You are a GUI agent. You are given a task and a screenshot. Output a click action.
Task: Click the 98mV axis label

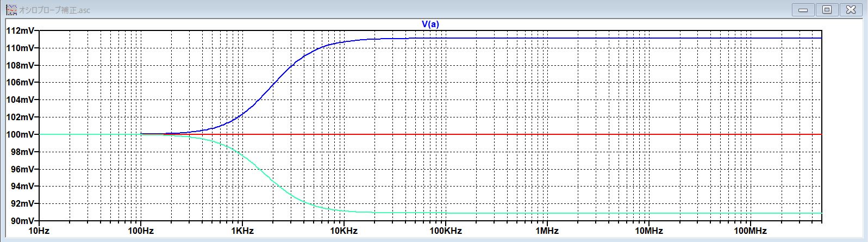coord(22,152)
